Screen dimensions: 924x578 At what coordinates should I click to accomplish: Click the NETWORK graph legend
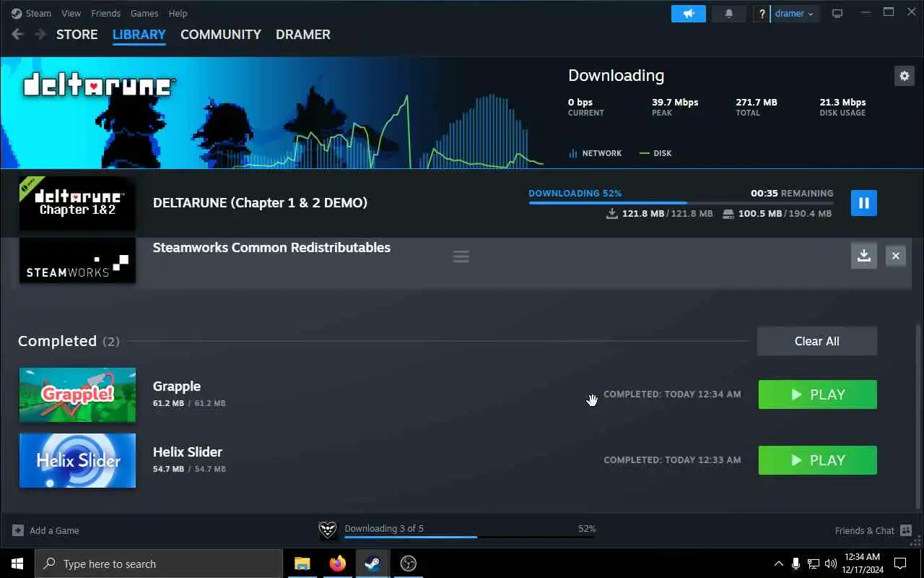point(596,153)
